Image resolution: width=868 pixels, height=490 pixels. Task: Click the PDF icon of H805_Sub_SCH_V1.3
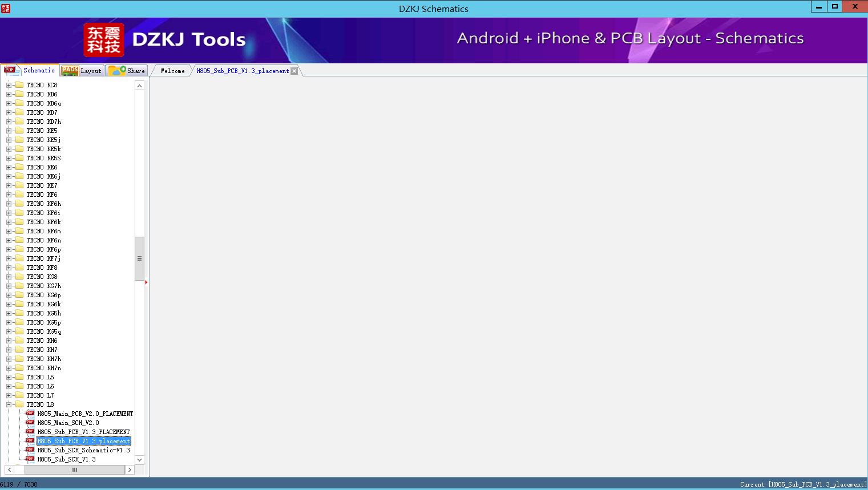click(30, 459)
